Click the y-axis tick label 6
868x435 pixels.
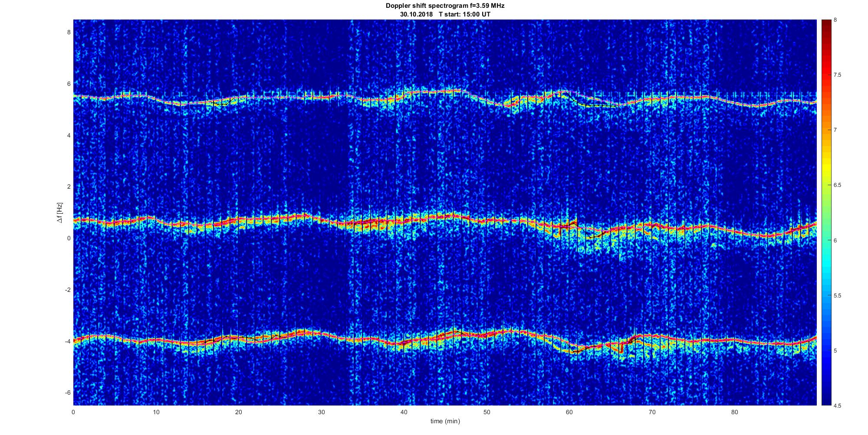coord(69,84)
